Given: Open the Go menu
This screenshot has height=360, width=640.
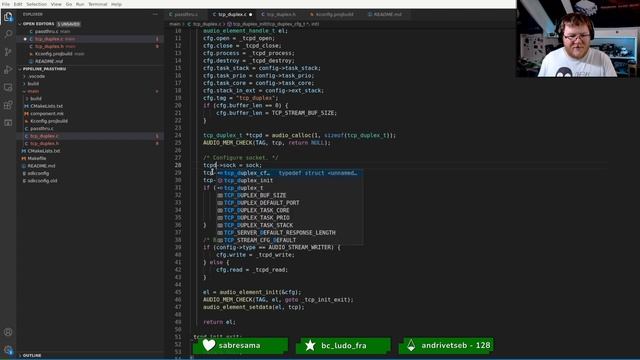Looking at the screenshot, I should [69, 4].
